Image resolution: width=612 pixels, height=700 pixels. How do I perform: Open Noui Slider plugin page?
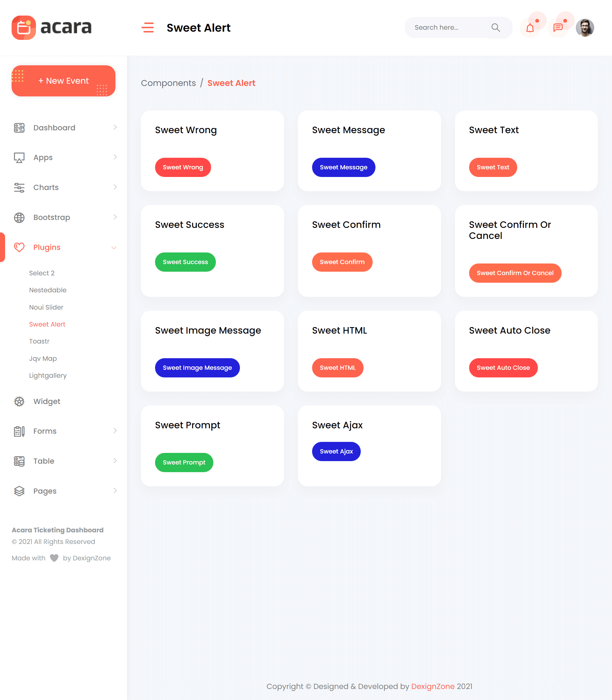pyautogui.click(x=46, y=307)
